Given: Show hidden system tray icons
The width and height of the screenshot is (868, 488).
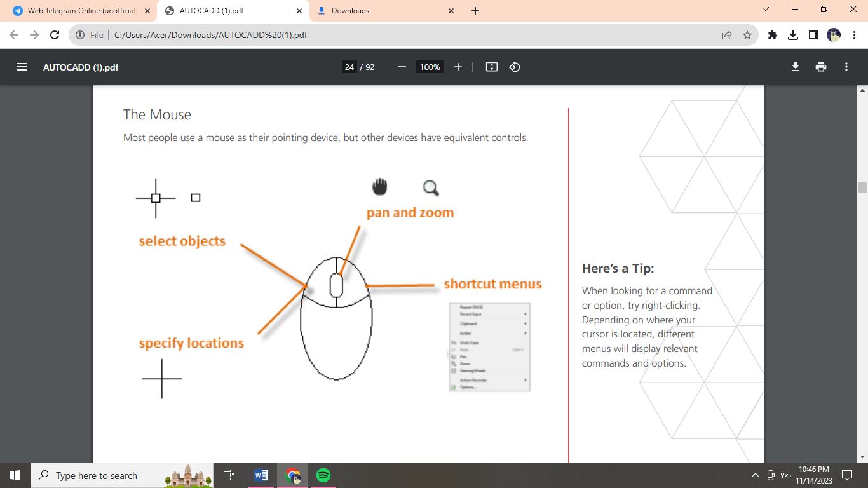Looking at the screenshot, I should tap(756, 475).
